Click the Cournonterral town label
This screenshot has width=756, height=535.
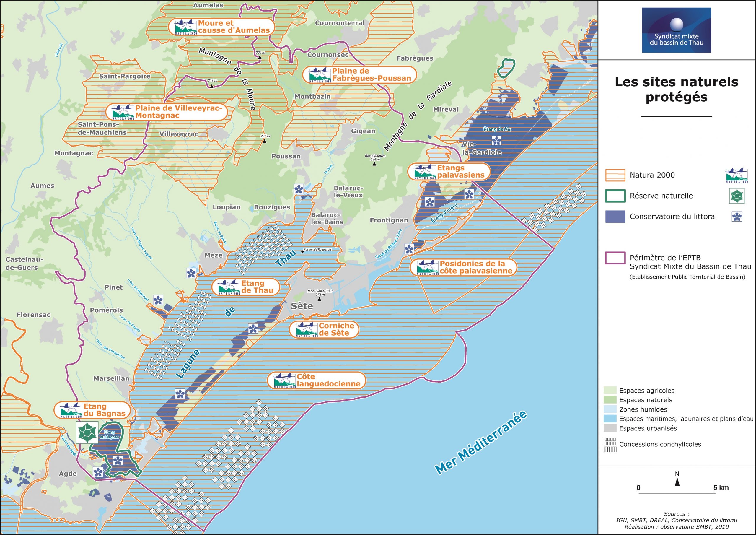[x=340, y=23]
